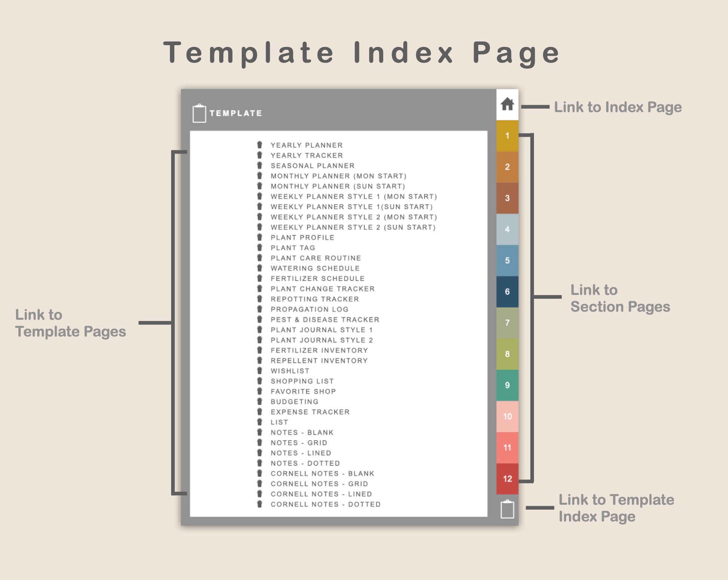
Task: Jump to section tab 10
Action: (507, 417)
